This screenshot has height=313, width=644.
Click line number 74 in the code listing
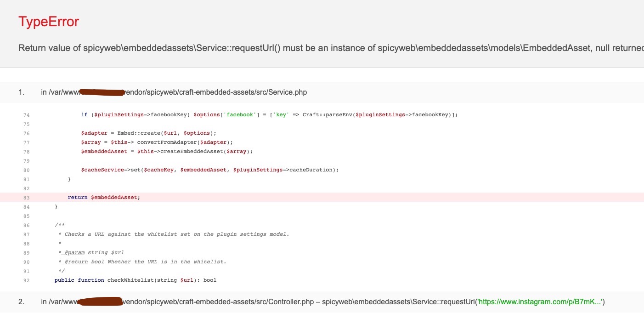coord(26,114)
